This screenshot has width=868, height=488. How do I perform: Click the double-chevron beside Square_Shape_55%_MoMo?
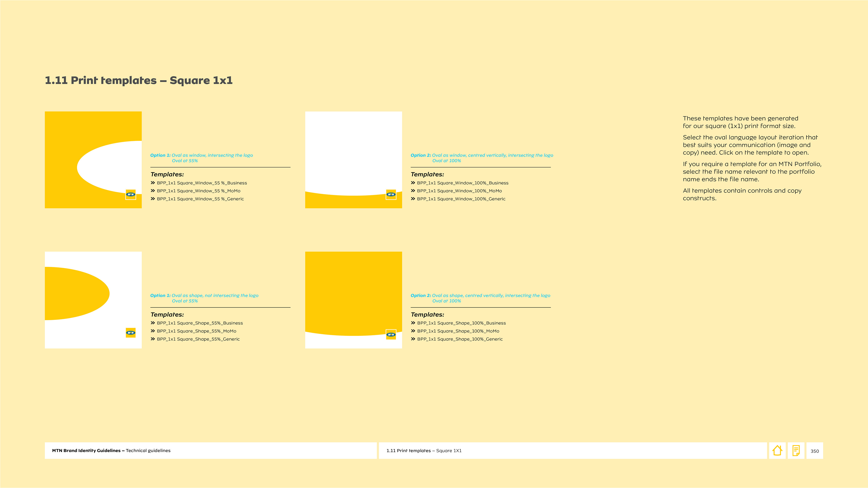(x=153, y=331)
